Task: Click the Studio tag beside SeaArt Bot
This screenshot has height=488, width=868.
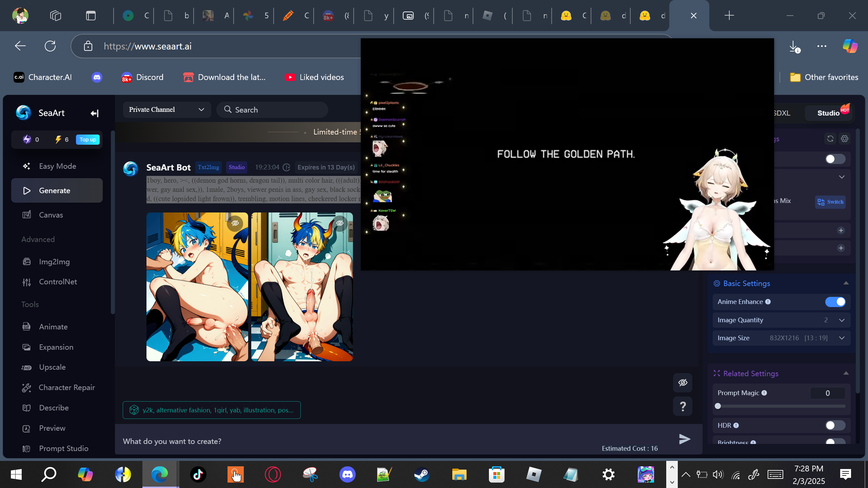Action: click(237, 167)
